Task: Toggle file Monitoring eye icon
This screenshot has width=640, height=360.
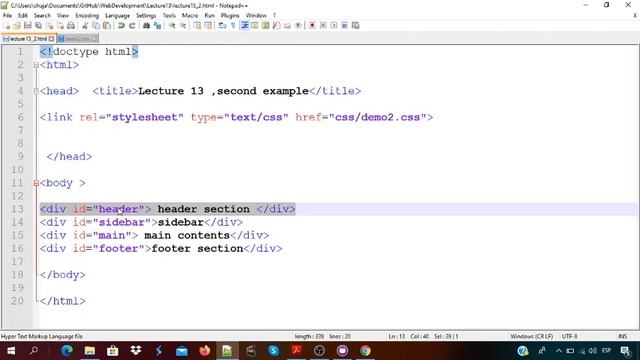Action: pos(298,26)
